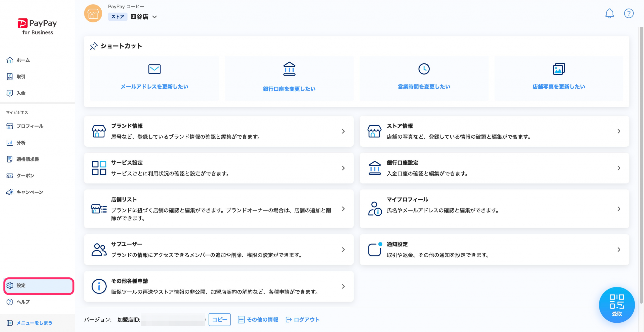Click the chevron on ブランド情報 card
The image size is (644, 332).
(x=343, y=131)
